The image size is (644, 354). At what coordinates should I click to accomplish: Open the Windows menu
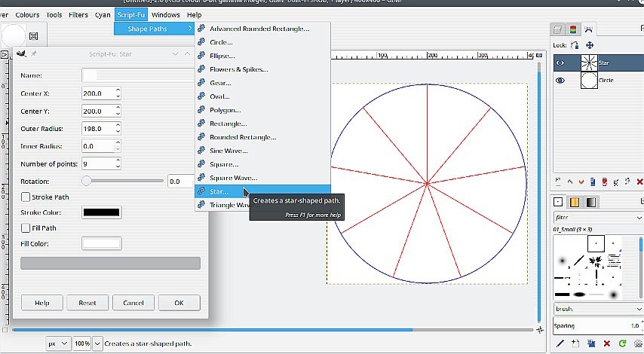click(165, 14)
